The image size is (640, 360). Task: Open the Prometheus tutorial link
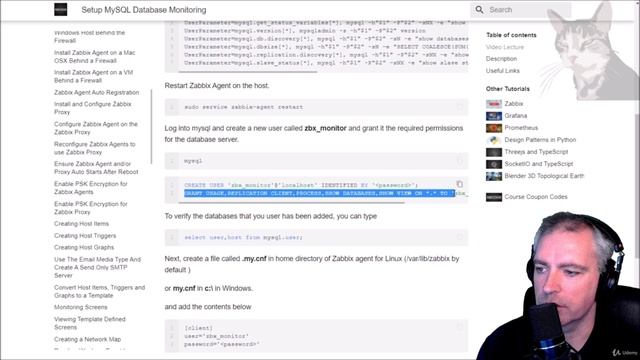click(x=521, y=128)
